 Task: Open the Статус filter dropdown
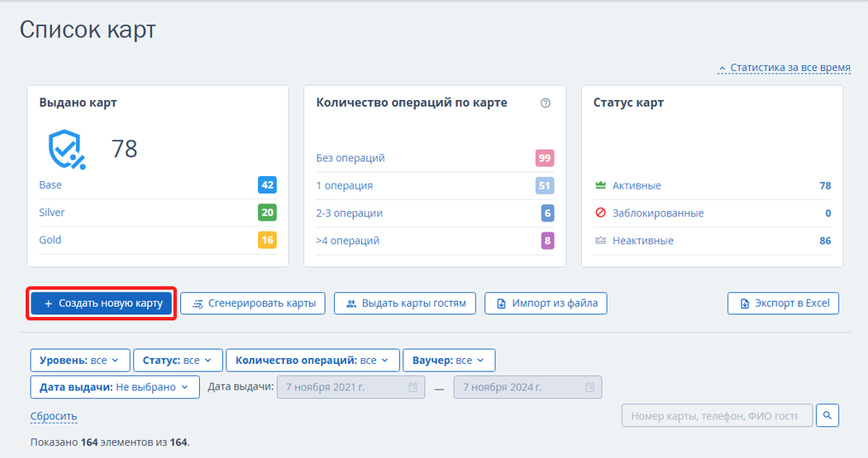[x=178, y=360]
